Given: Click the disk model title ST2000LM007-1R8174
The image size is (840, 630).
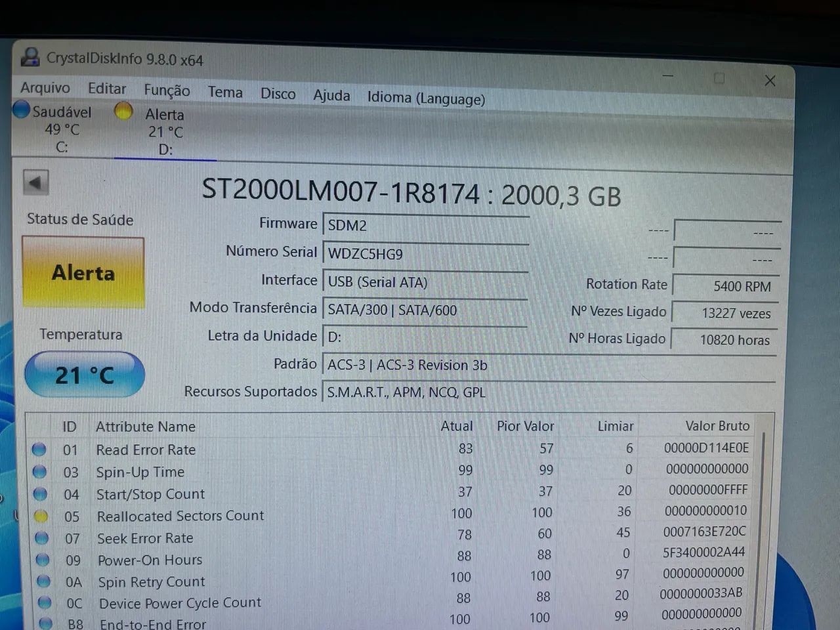Looking at the screenshot, I should tap(341, 192).
